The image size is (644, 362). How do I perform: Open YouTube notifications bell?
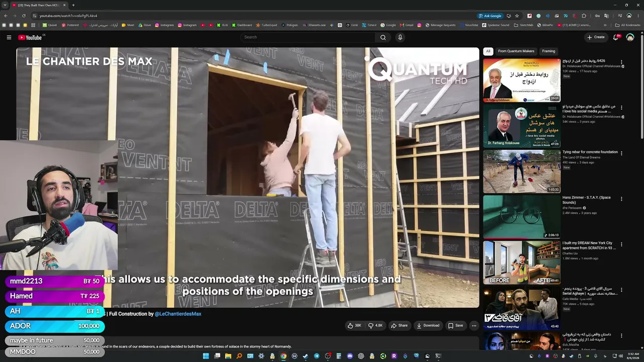point(616,37)
